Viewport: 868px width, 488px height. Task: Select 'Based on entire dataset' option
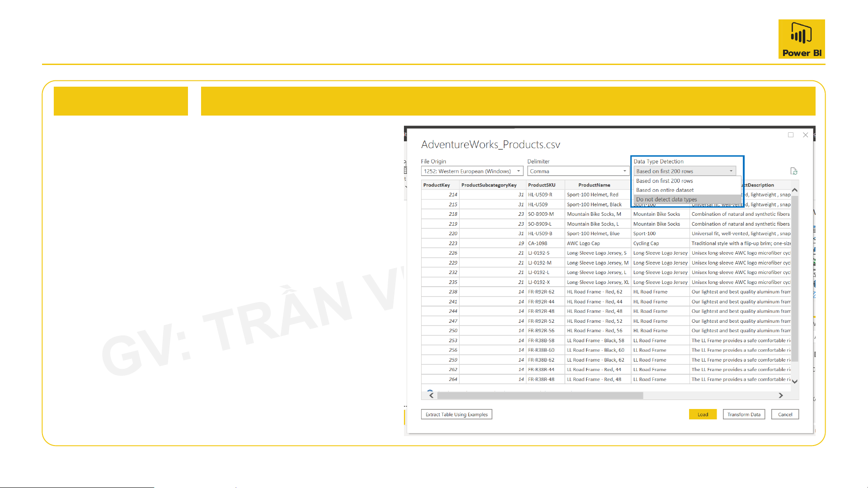click(665, 190)
